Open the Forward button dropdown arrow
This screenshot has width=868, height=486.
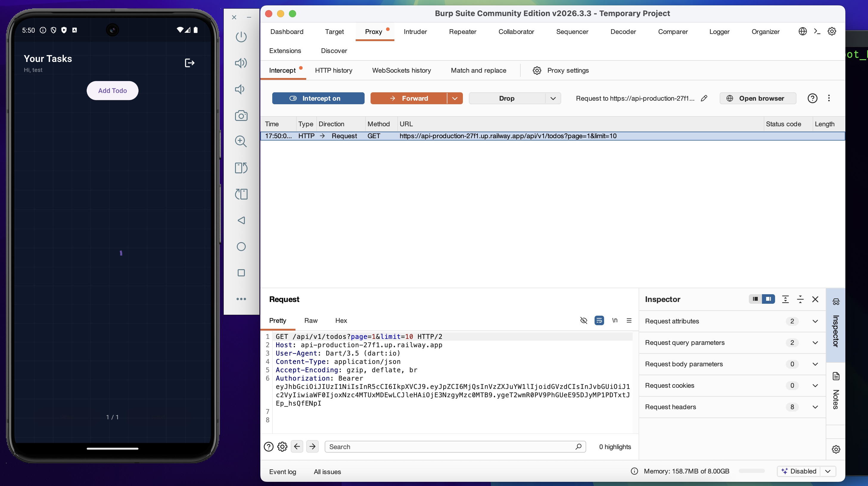455,98
